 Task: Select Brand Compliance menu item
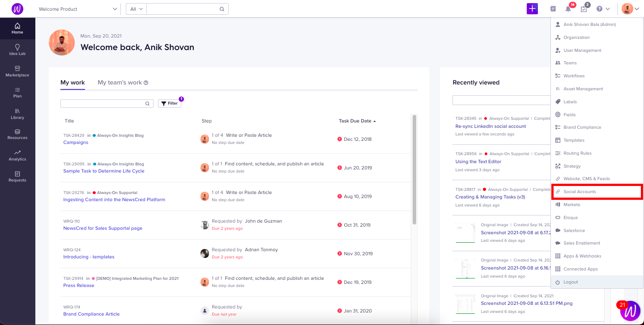click(597, 127)
